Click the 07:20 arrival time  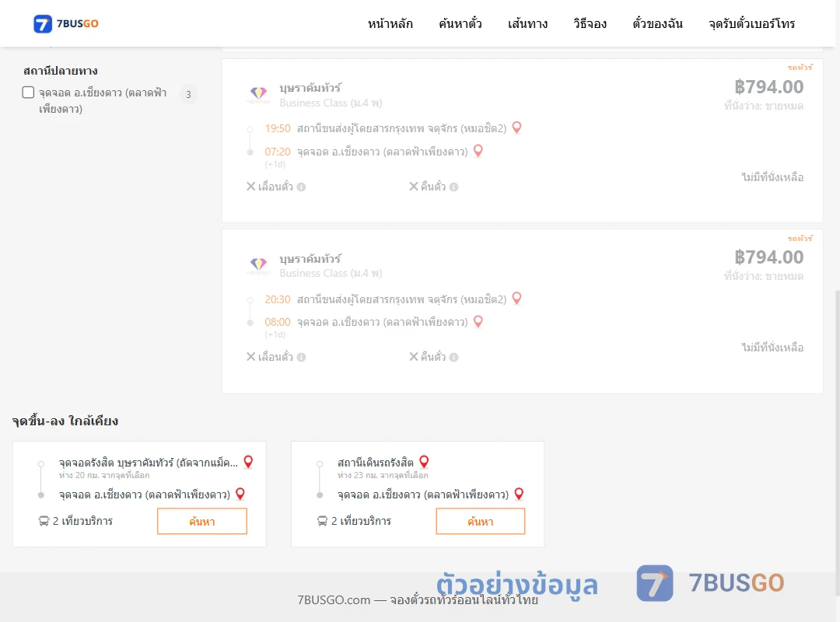click(x=278, y=152)
